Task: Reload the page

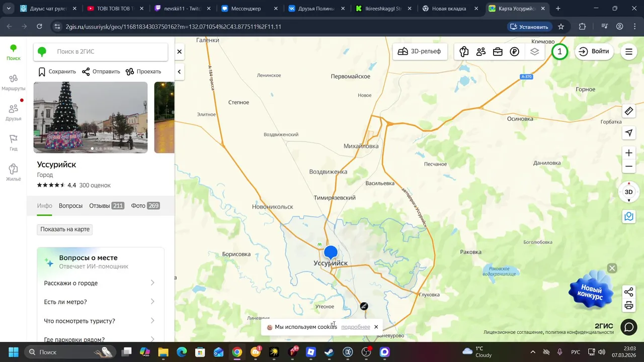Action: [x=40, y=27]
